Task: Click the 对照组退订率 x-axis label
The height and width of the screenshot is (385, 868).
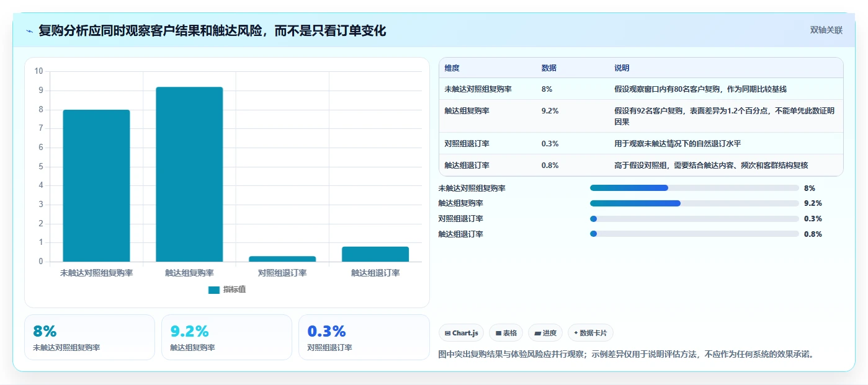Action: coord(282,273)
